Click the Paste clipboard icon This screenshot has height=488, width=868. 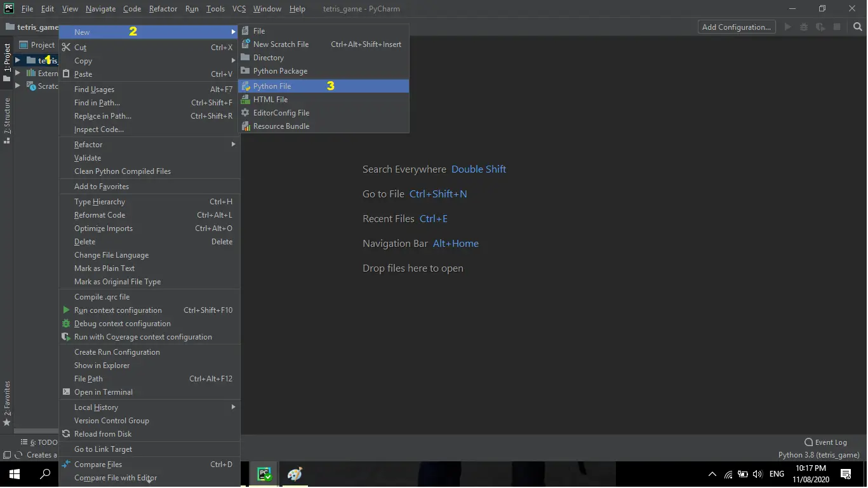point(66,74)
